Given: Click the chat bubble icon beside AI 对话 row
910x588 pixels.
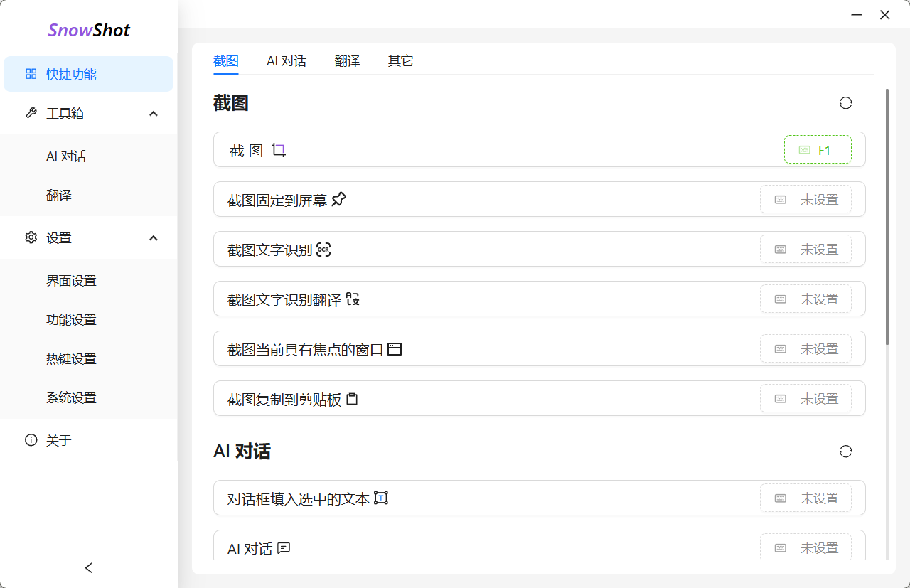Looking at the screenshot, I should tap(284, 548).
